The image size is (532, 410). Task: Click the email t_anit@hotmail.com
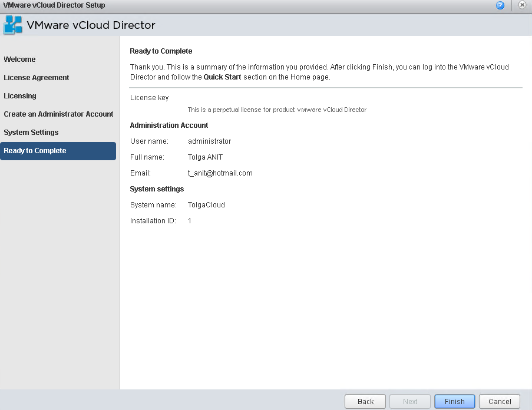[x=220, y=173]
